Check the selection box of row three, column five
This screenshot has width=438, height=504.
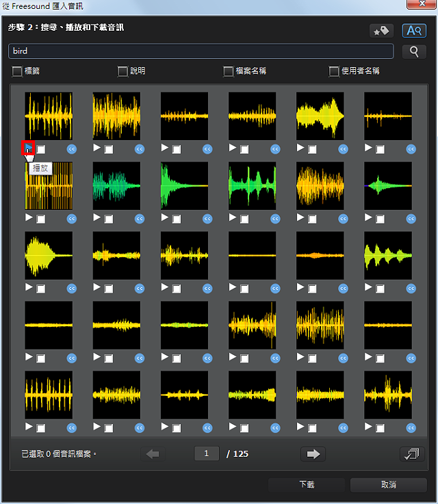point(312,289)
